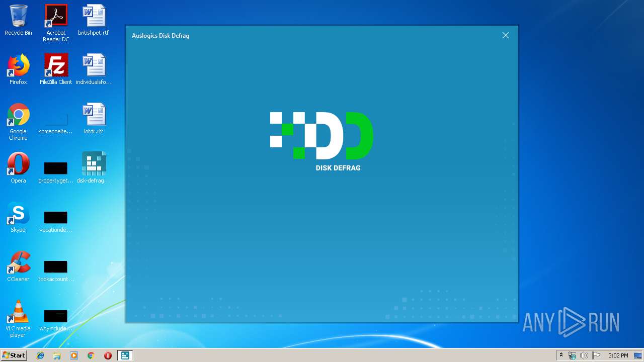The image size is (644, 362).
Task: Click the Auslogics Disk Defrag title text
Action: tap(160, 36)
